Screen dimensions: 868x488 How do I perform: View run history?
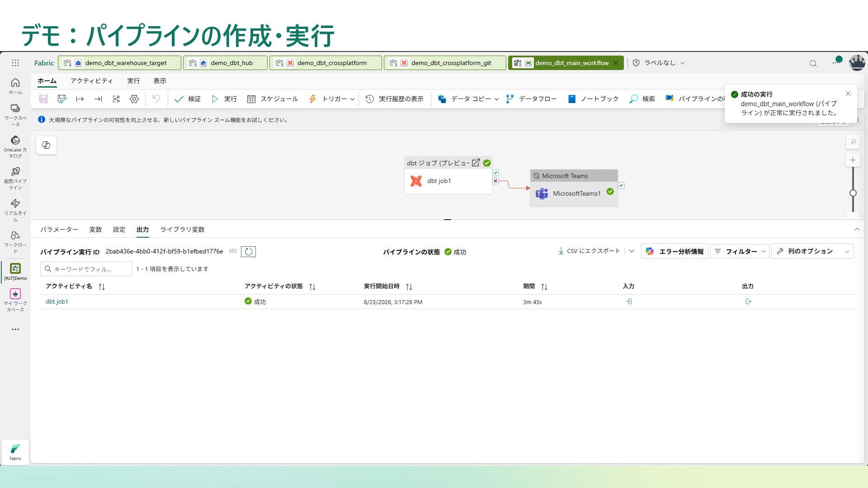pyautogui.click(x=394, y=99)
